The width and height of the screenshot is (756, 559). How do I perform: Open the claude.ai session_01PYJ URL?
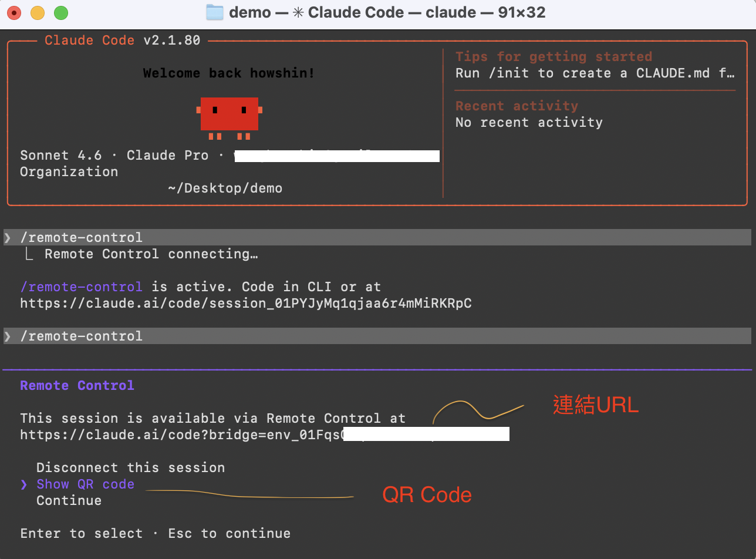pos(245,304)
